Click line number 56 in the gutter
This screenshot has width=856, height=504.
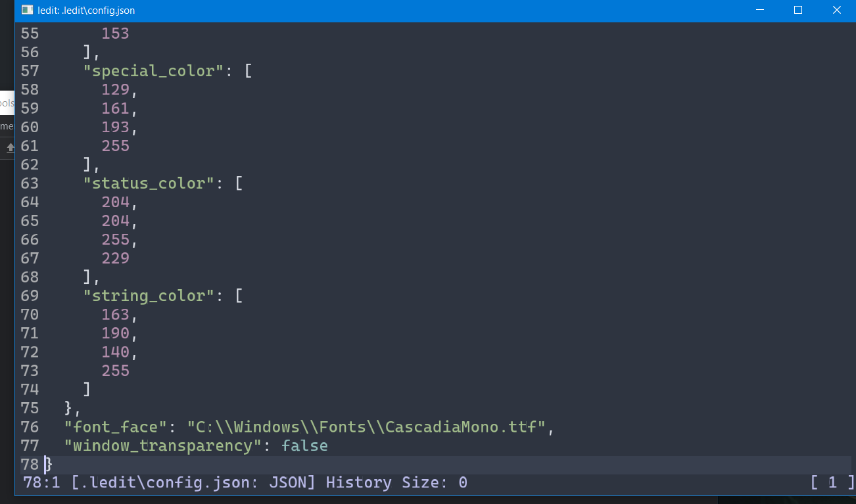30,52
